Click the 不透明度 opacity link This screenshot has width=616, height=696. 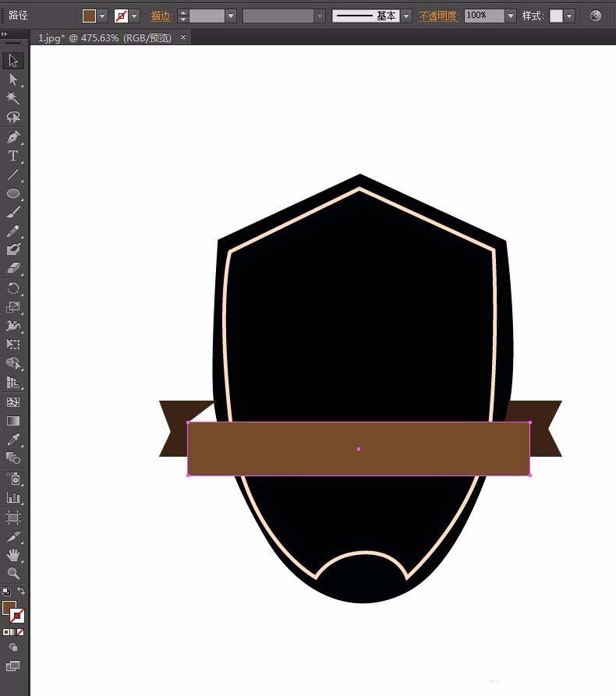tap(438, 16)
